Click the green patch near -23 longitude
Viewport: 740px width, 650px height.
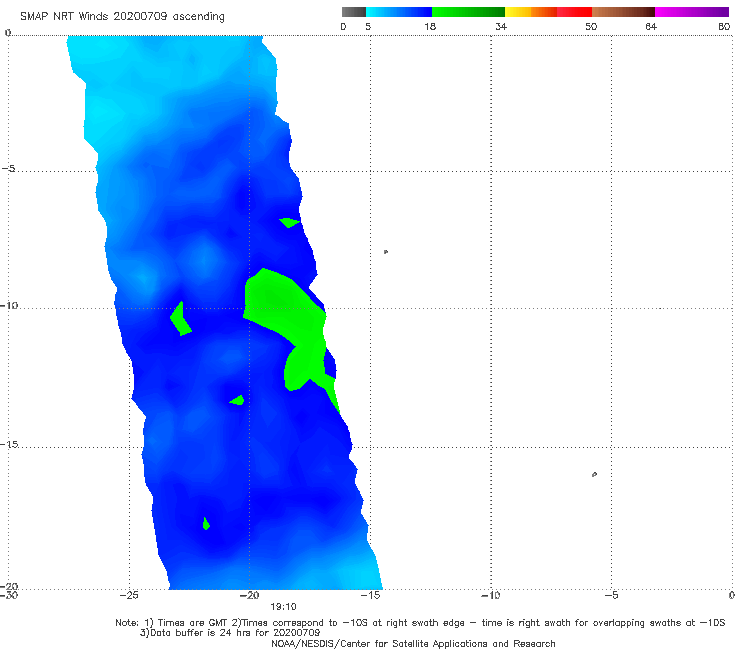[x=180, y=320]
